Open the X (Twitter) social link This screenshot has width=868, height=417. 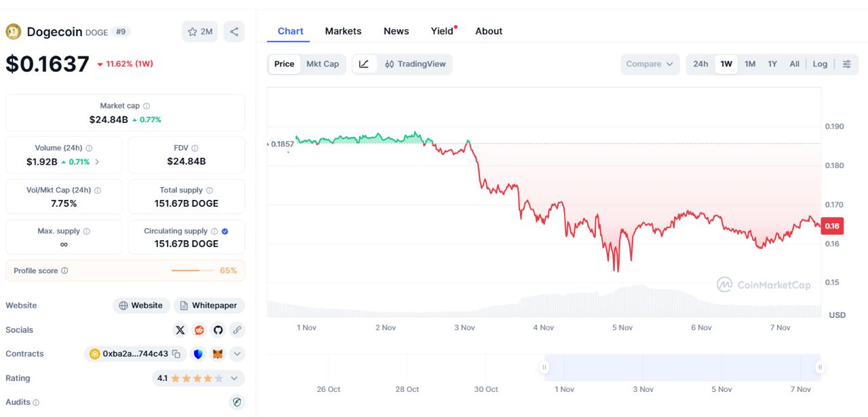(180, 330)
